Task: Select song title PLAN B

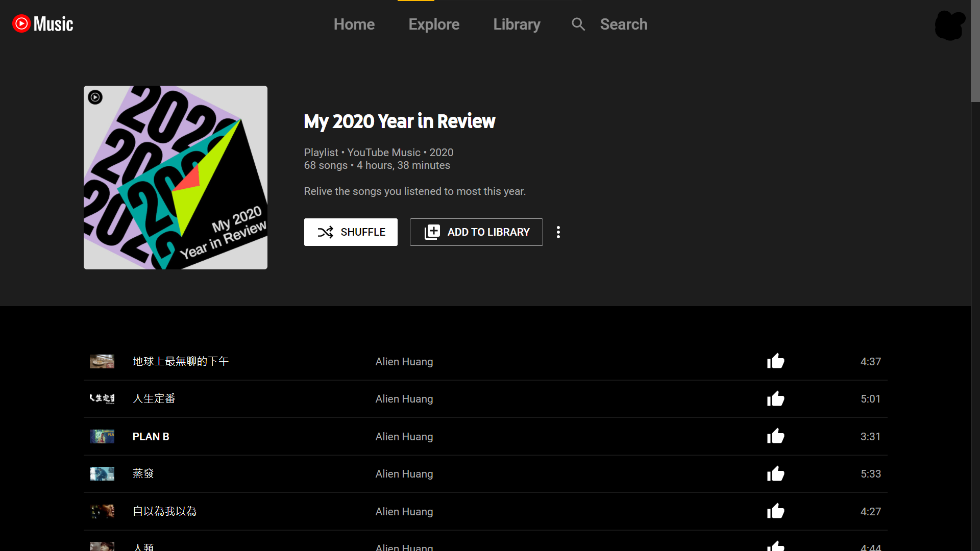Action: tap(151, 437)
